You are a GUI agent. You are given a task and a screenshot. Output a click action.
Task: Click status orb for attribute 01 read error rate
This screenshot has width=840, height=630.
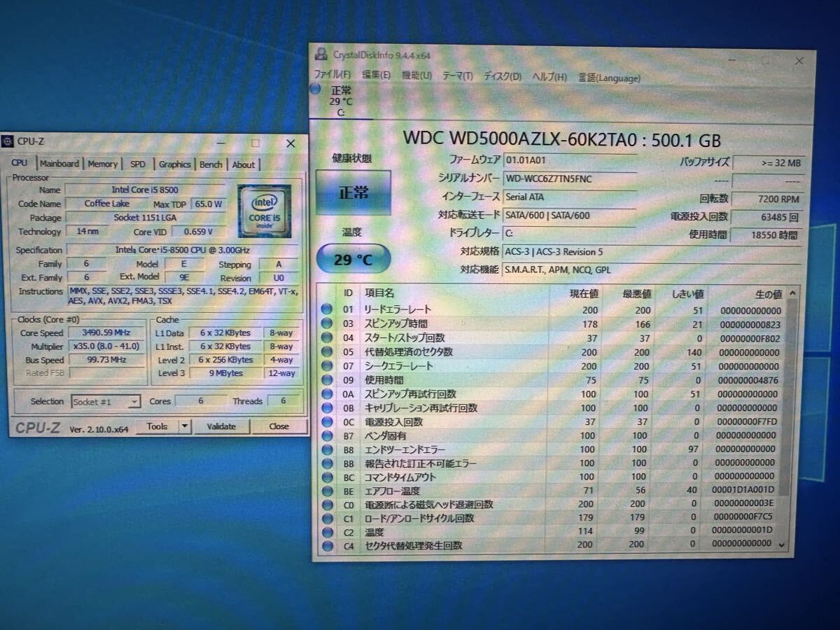(326, 309)
